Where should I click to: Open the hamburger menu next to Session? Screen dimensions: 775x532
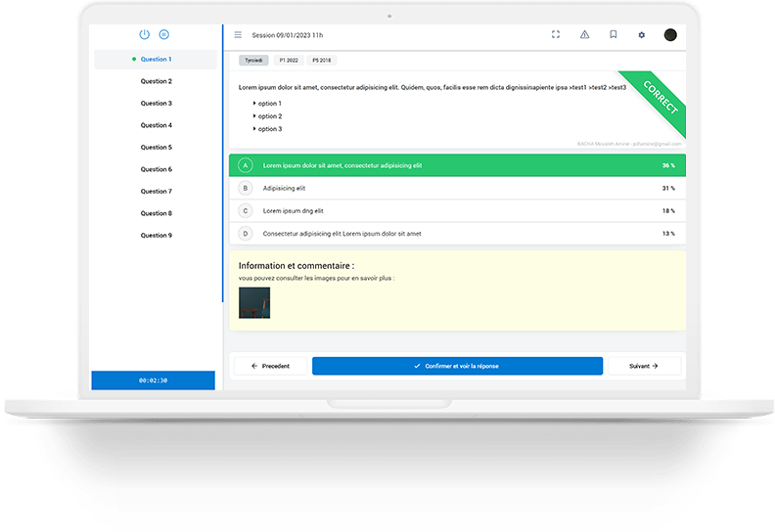[238, 35]
